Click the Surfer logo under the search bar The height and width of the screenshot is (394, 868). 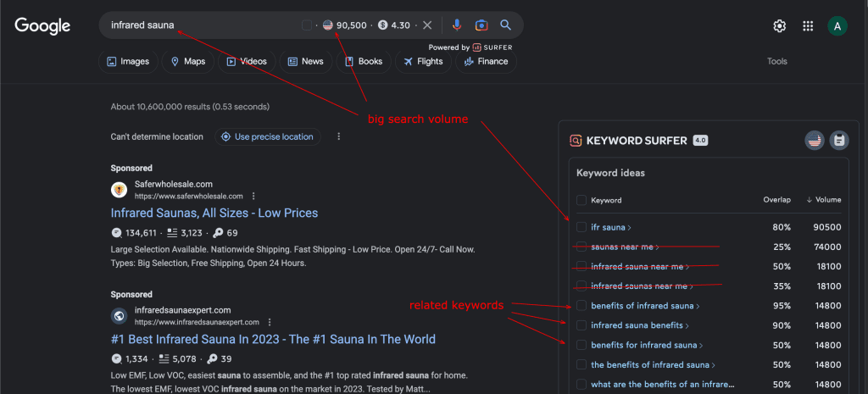click(492, 47)
